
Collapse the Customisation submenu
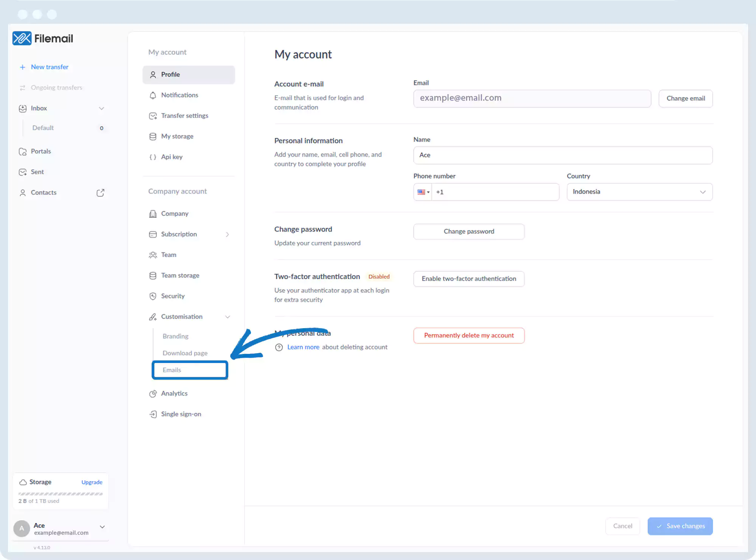(x=228, y=317)
